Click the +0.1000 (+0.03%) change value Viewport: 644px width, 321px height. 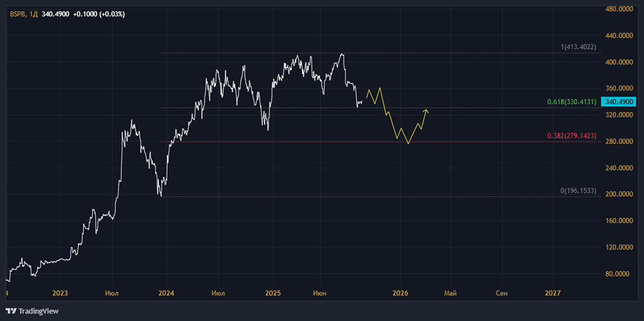pos(99,14)
